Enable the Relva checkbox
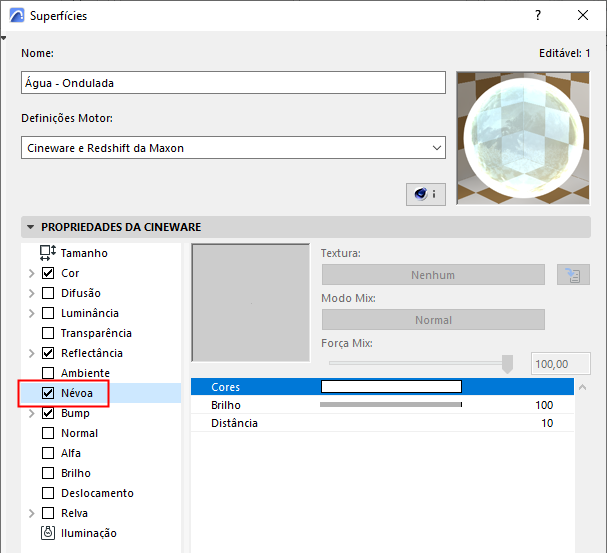The width and height of the screenshot is (607, 553). (x=48, y=513)
